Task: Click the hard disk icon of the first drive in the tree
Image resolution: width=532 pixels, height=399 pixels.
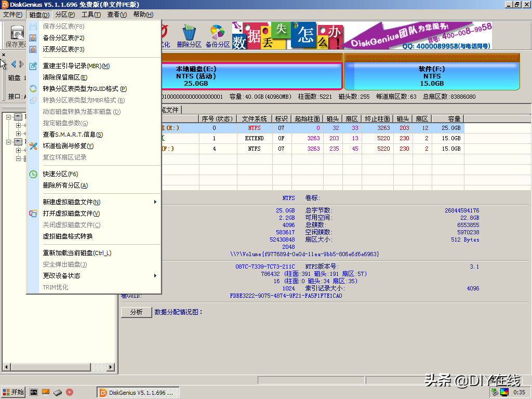Action: click(18, 116)
